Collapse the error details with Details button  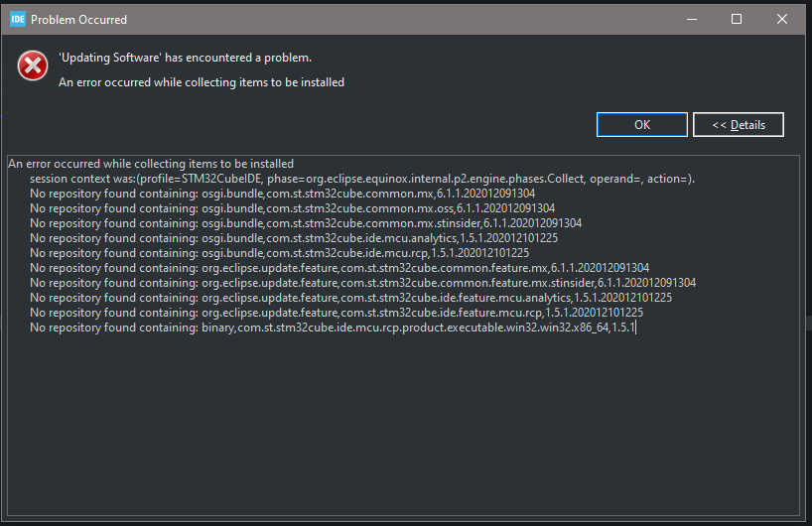pos(738,124)
